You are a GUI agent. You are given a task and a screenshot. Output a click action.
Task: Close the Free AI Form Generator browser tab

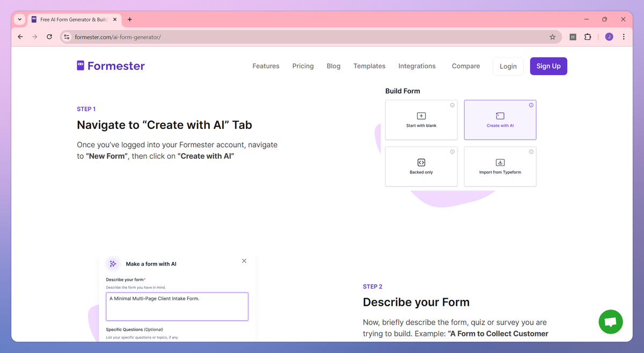115,19
